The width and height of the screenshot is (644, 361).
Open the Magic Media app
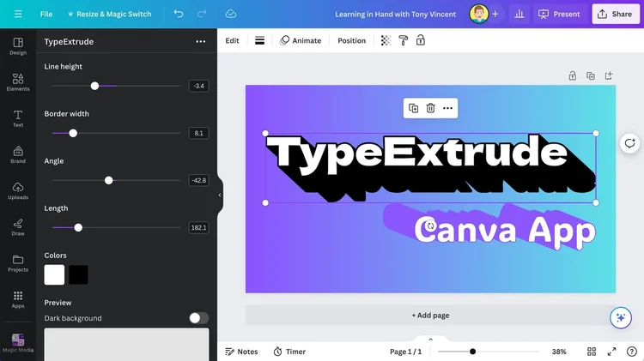18,342
